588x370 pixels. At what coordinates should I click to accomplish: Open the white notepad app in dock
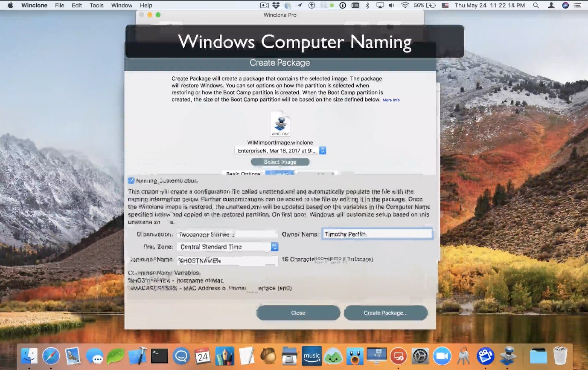tap(247, 356)
